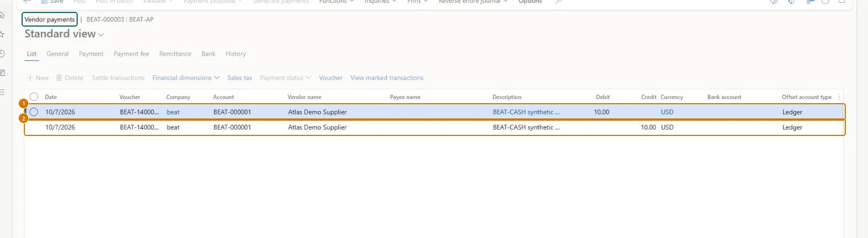The image size is (868, 238).
Task: Click the Voucher column header
Action: 130,97
